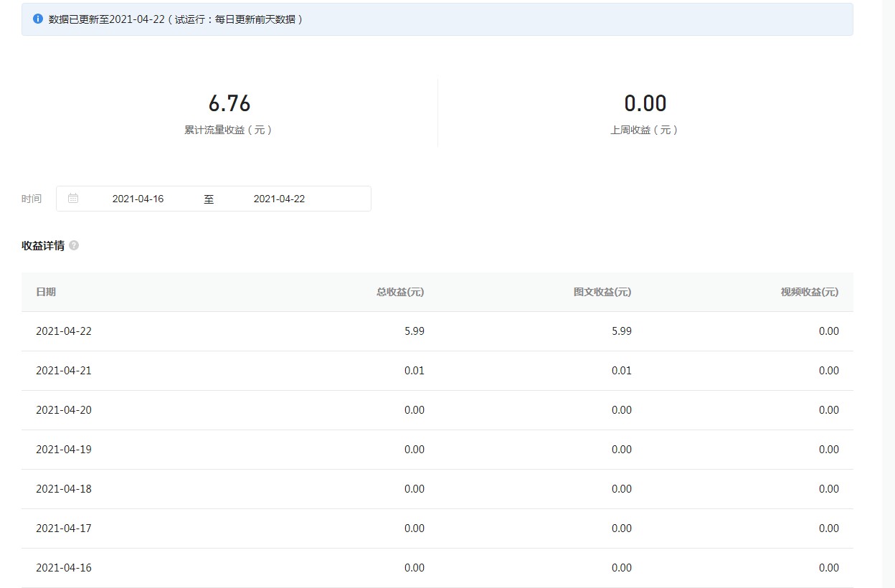Click the 总收益(元) column header

click(400, 292)
